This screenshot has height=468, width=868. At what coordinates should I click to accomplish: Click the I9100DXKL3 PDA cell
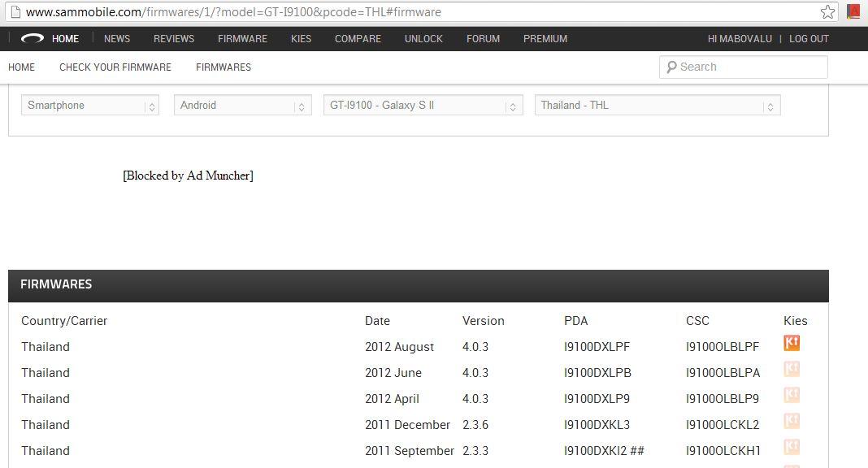click(x=597, y=425)
